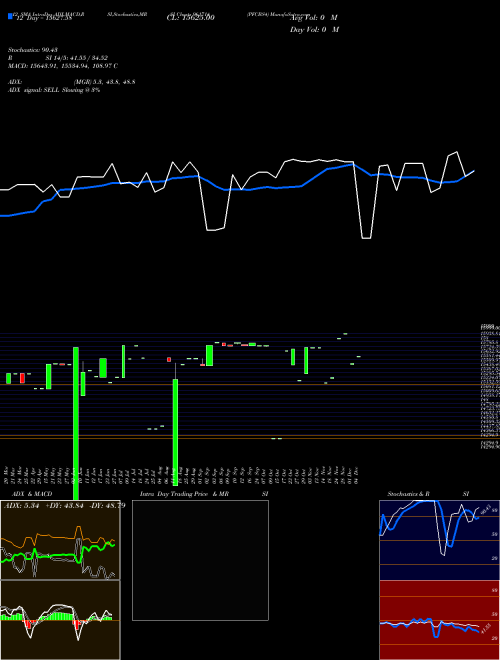Click the '04 Dec' last date axis label
500x660 pixels.
click(357, 475)
